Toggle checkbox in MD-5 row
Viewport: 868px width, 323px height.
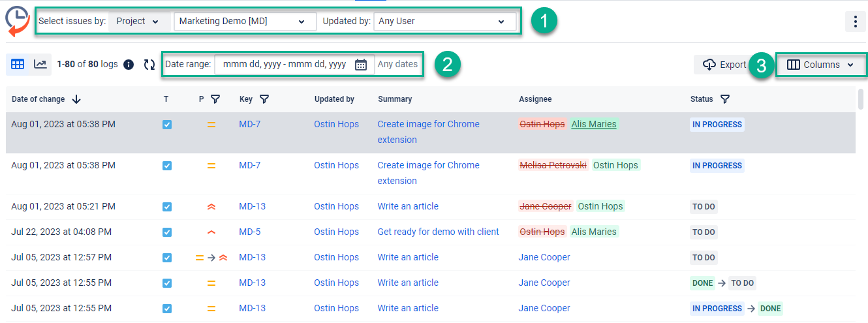tap(167, 232)
